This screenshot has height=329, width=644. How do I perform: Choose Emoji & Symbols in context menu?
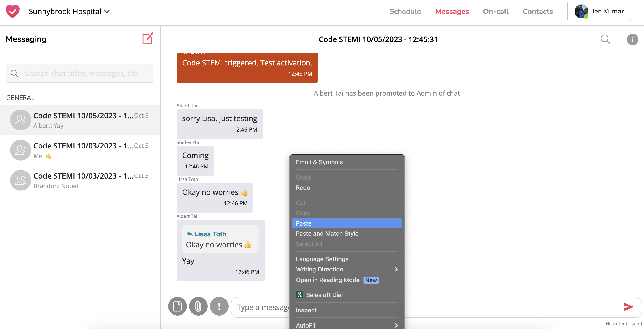[347, 162]
